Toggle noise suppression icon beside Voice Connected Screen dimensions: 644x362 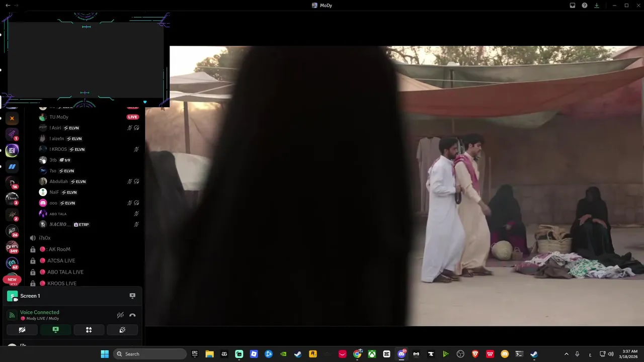120,315
